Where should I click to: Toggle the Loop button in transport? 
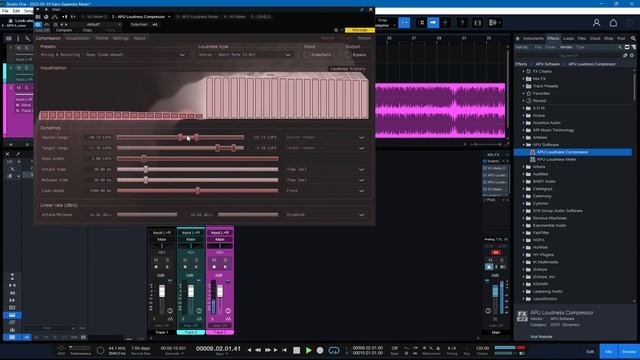pos(334,350)
